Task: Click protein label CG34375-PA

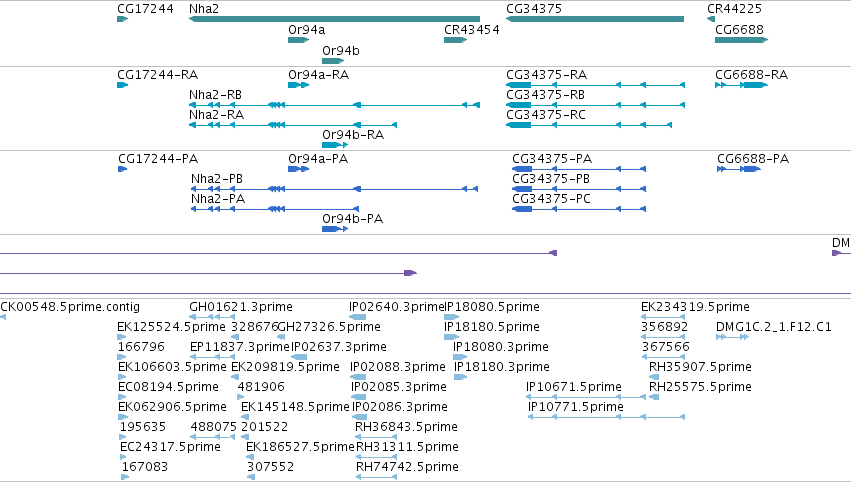Action: point(552,159)
